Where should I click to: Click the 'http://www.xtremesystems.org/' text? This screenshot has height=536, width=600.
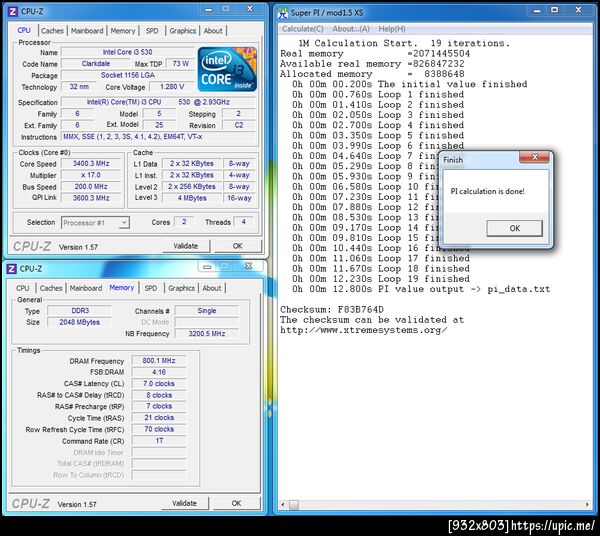tap(364, 330)
